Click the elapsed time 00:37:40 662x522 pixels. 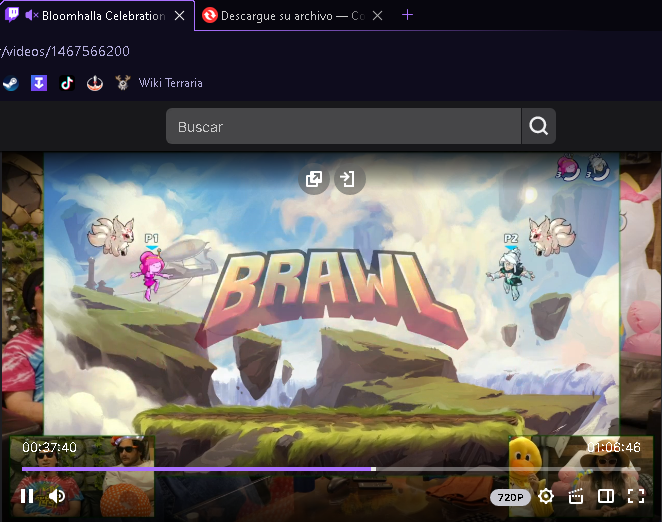[x=49, y=447]
